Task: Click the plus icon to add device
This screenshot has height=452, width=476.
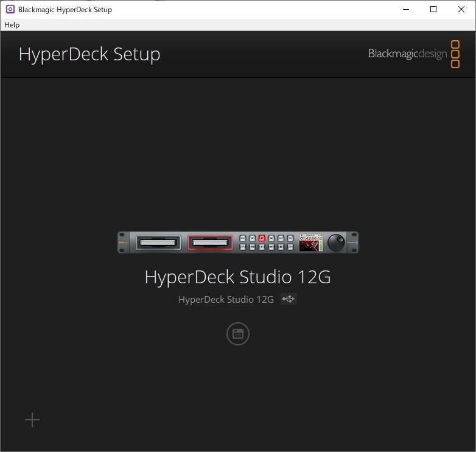Action: point(32,420)
